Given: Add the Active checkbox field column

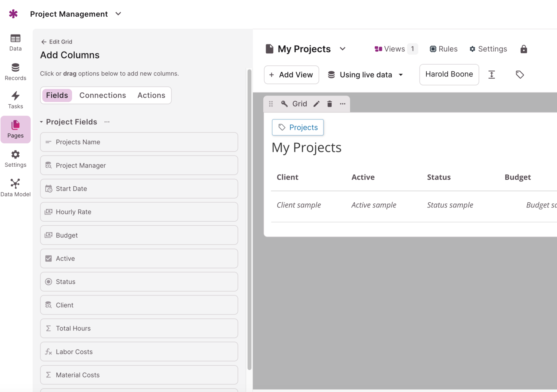Looking at the screenshot, I should [139, 258].
